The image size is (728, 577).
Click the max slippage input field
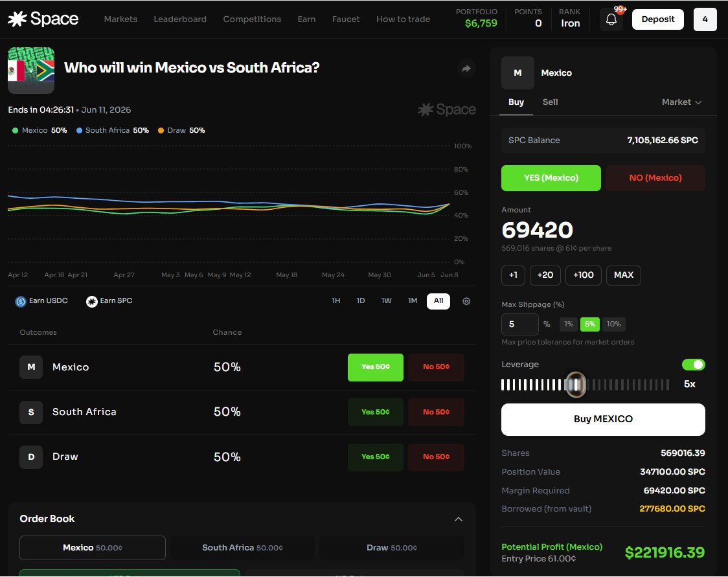pos(519,324)
